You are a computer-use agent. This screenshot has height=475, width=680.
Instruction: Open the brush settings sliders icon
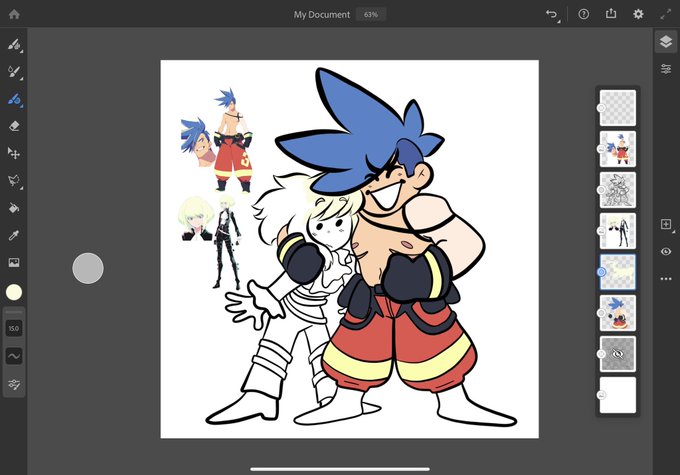pyautogui.click(x=14, y=384)
